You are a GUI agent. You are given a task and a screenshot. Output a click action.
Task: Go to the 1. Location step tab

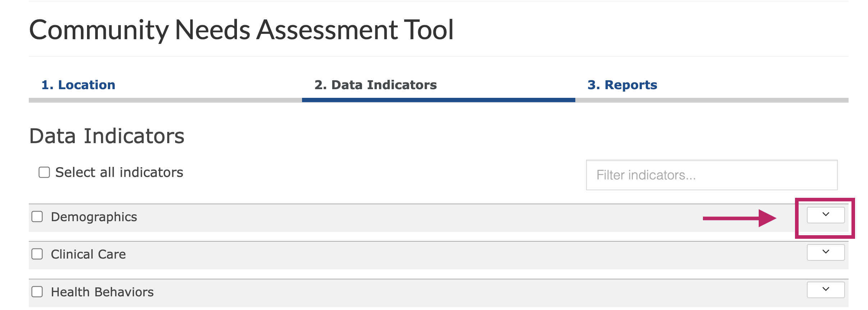[78, 85]
